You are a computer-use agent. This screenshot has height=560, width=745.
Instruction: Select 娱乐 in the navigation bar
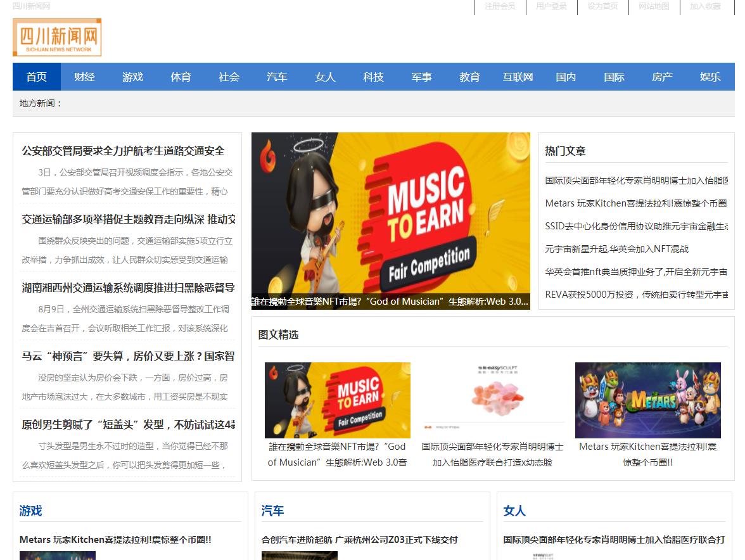(x=710, y=77)
